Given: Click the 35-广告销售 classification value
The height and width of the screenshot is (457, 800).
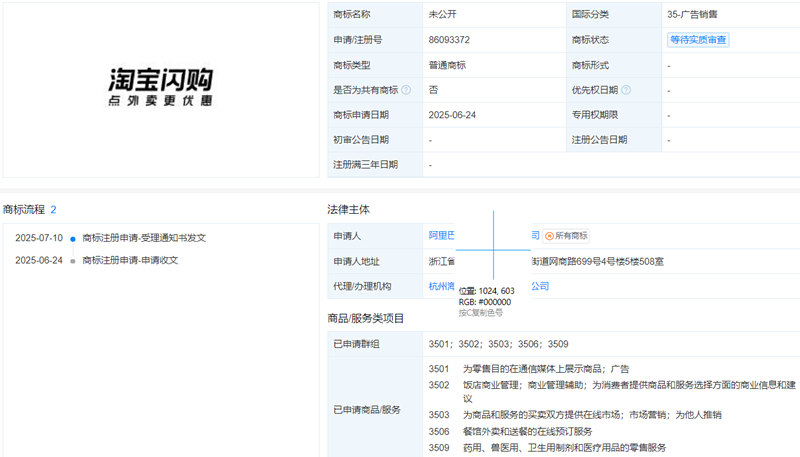Looking at the screenshot, I should click(x=692, y=14).
